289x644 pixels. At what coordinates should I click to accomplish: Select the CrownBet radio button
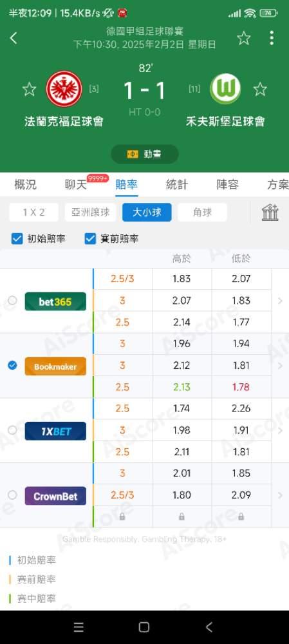coord(13,495)
